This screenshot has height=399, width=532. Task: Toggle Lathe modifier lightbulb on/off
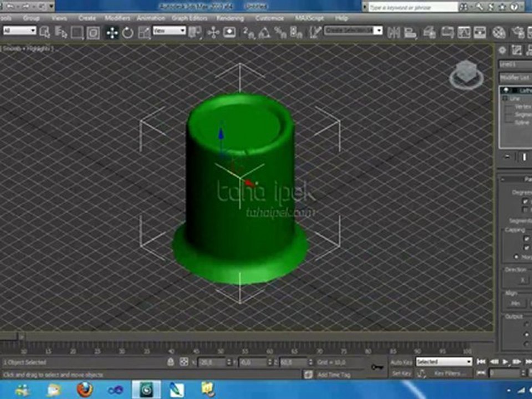[506, 90]
